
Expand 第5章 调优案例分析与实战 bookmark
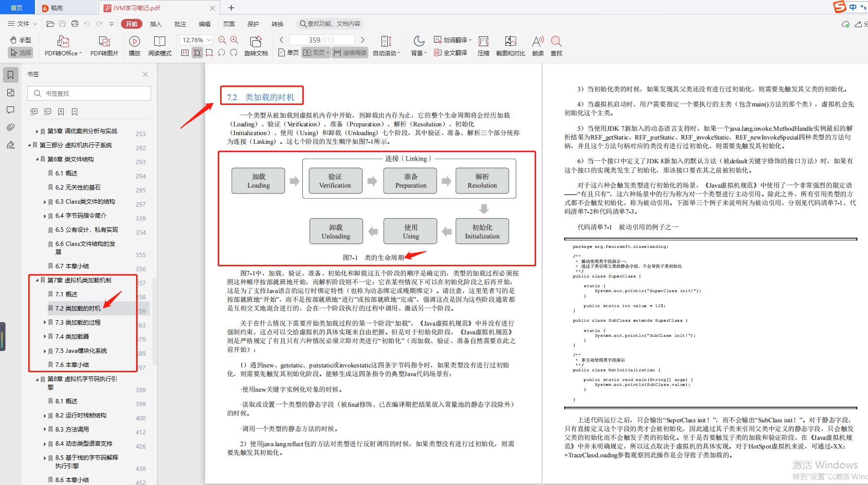click(x=37, y=131)
